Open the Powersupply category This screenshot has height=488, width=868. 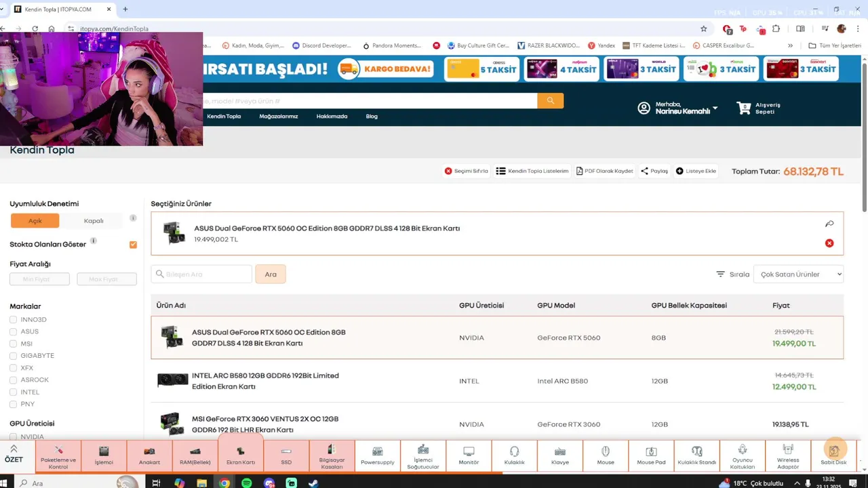point(378,457)
